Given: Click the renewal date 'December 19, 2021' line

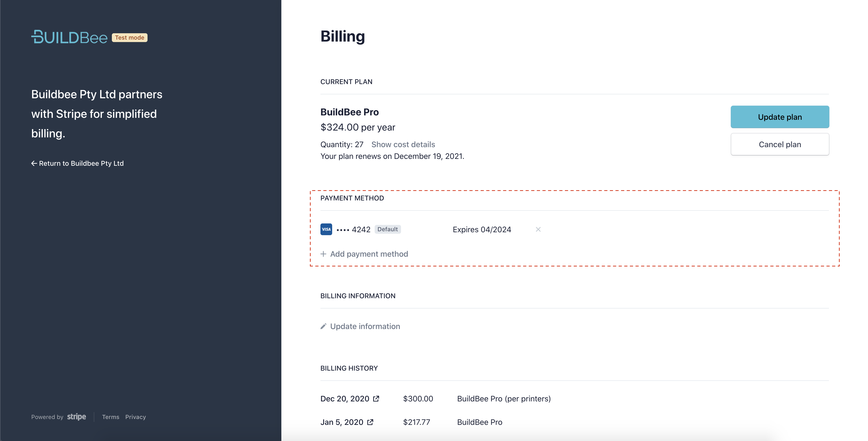Looking at the screenshot, I should 392,156.
